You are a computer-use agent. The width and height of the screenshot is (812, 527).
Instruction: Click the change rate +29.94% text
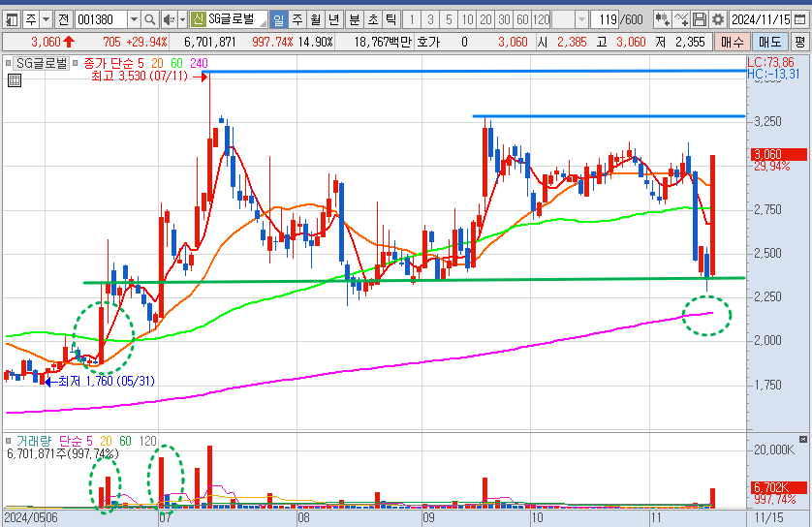point(147,42)
